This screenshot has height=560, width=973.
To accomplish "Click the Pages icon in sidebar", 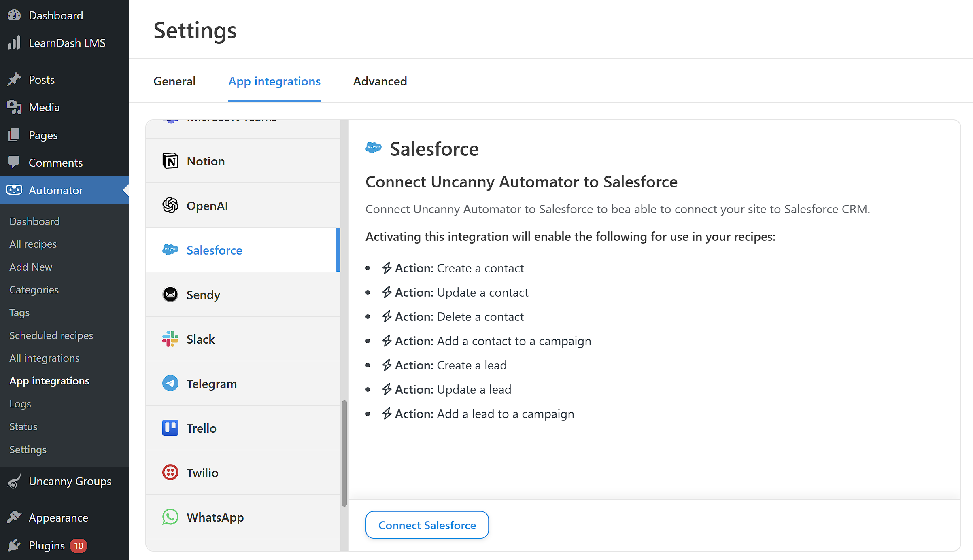I will point(14,135).
